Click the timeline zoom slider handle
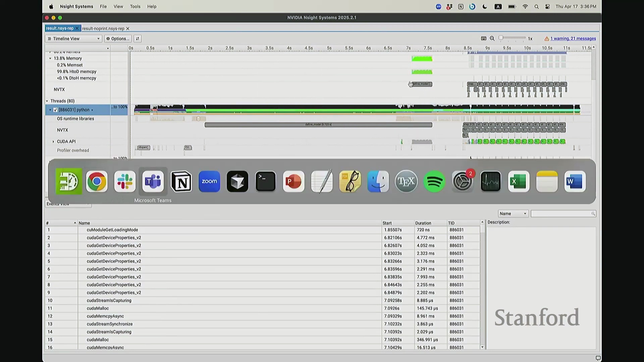 501,38
